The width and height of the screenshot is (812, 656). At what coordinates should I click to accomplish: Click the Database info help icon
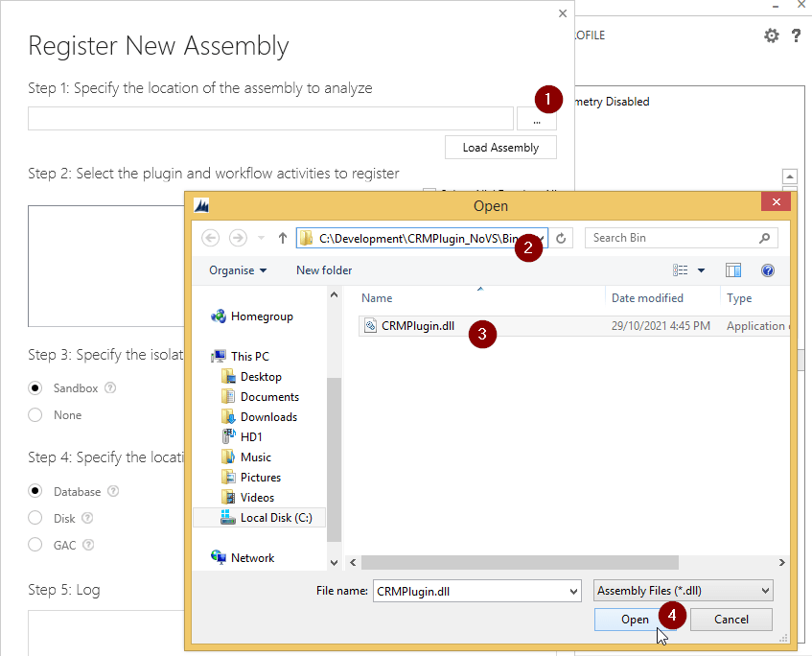(x=114, y=492)
